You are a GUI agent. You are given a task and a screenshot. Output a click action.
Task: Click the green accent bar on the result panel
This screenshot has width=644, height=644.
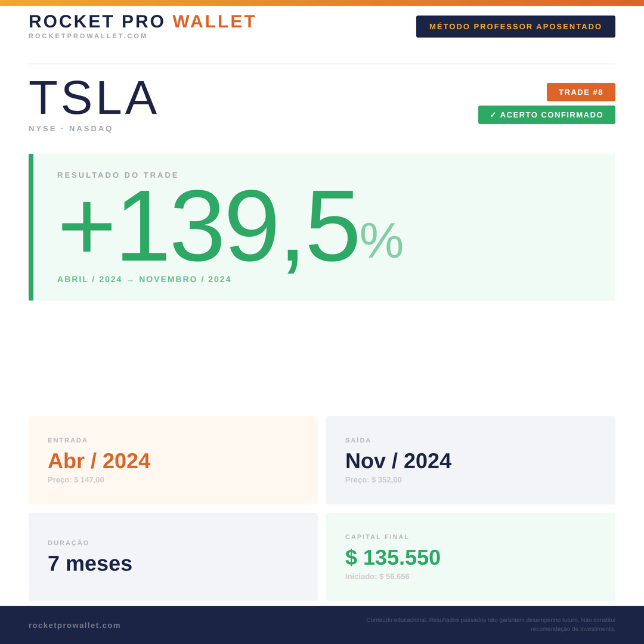[x=31, y=227]
